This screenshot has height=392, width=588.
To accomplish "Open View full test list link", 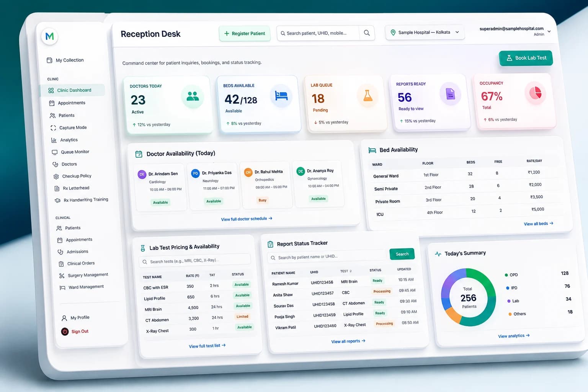I will (x=207, y=346).
